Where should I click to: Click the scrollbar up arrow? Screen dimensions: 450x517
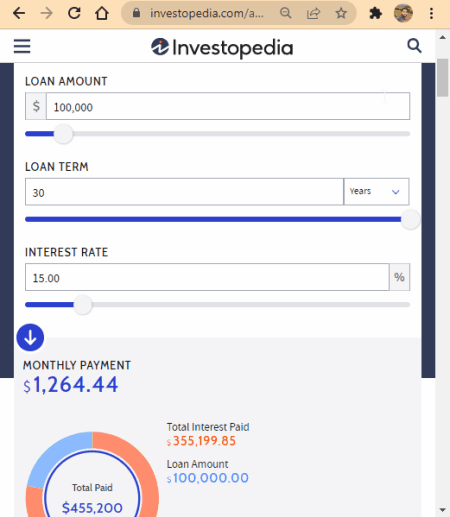point(443,37)
